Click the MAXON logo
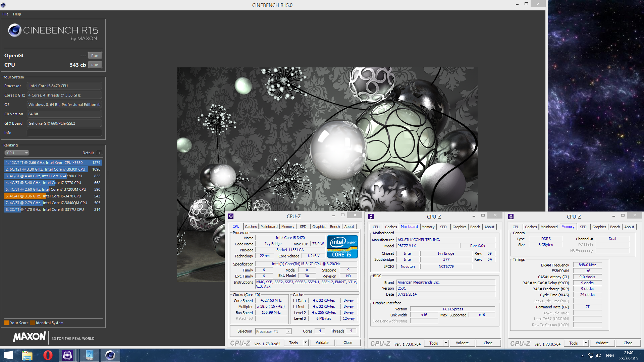 coord(29,337)
